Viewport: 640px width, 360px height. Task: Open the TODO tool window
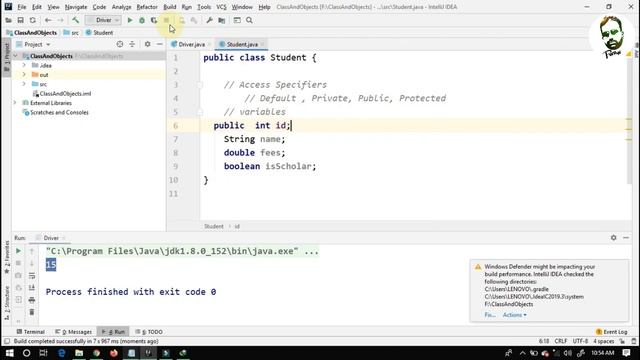pyautogui.click(x=149, y=332)
